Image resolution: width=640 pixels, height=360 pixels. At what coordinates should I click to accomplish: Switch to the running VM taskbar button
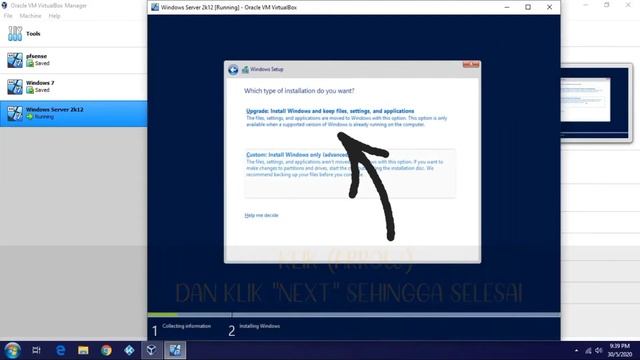point(175,350)
